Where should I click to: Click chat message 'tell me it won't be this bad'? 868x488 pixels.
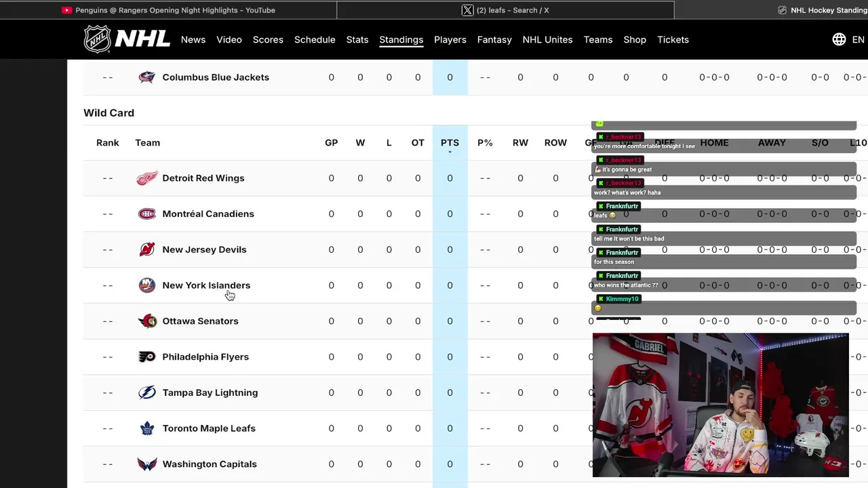(629, 239)
